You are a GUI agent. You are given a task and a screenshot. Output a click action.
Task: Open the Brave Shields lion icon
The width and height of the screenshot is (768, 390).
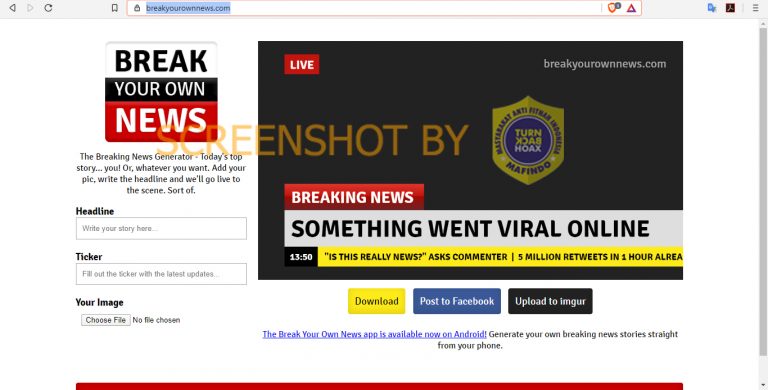point(613,7)
